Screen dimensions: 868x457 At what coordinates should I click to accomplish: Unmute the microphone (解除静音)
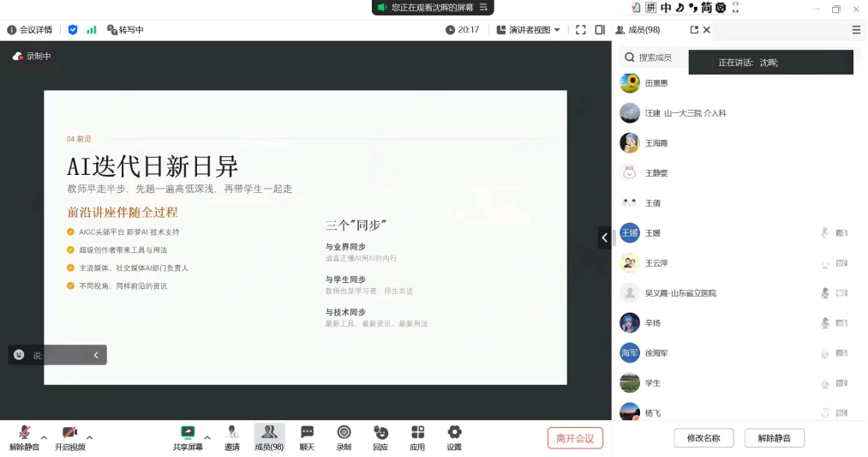click(24, 438)
